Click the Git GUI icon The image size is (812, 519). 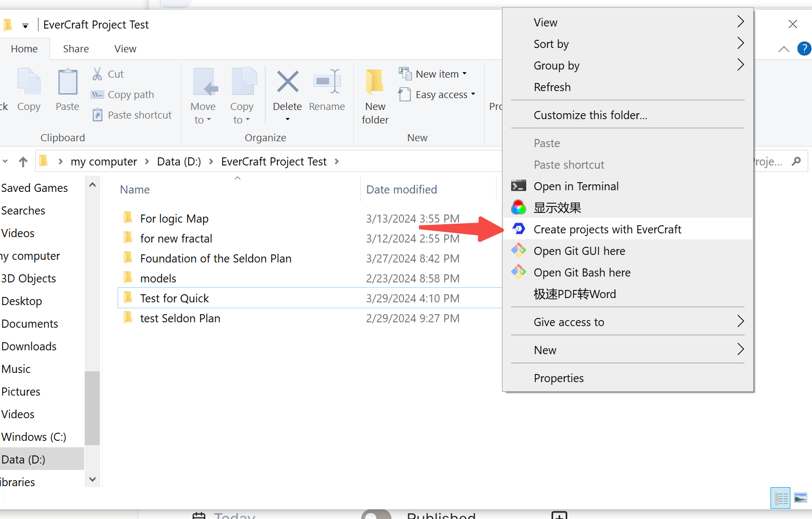[x=519, y=250]
